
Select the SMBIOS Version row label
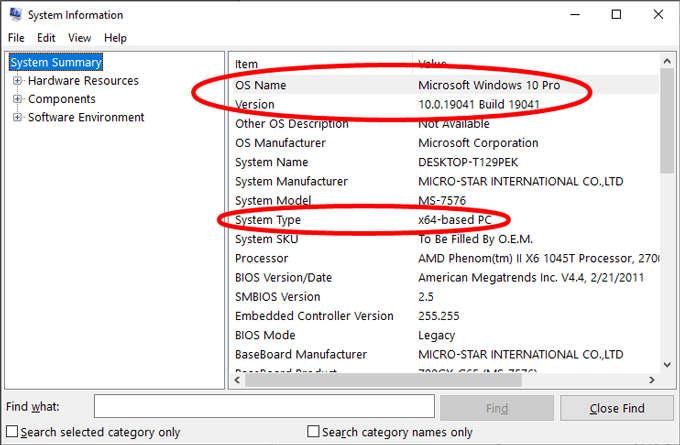278,297
